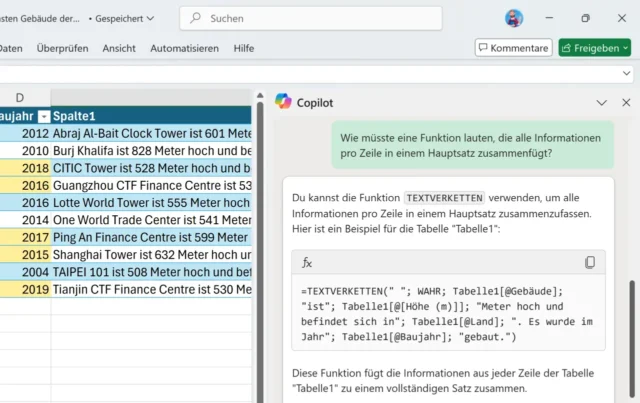Open the user profile avatar

(514, 18)
